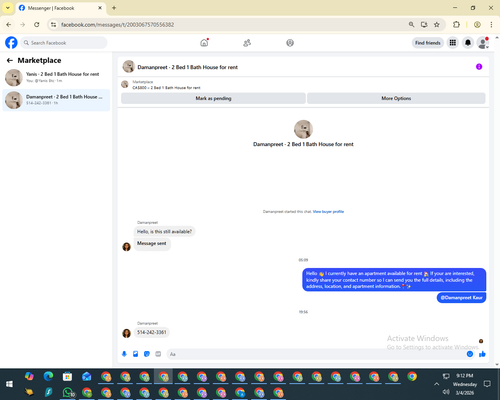Click the voice clip microphone icon
This screenshot has height=400, width=500.
pyautogui.click(x=124, y=354)
